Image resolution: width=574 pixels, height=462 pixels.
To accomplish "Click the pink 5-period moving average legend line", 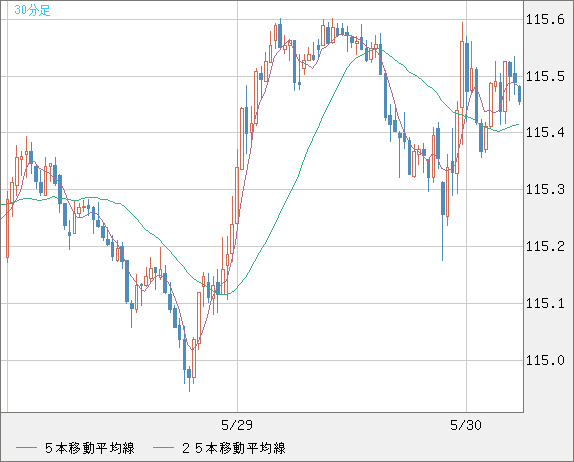I will pos(26,448).
